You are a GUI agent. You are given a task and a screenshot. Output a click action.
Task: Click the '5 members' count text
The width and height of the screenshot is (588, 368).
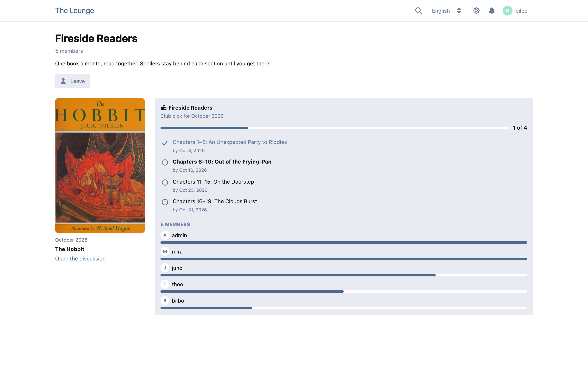[x=69, y=51]
